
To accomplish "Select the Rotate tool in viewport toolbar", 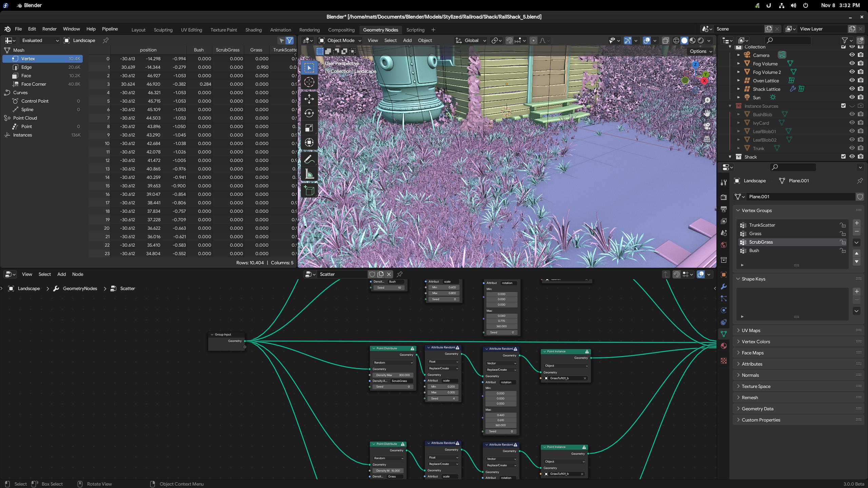I will [309, 113].
